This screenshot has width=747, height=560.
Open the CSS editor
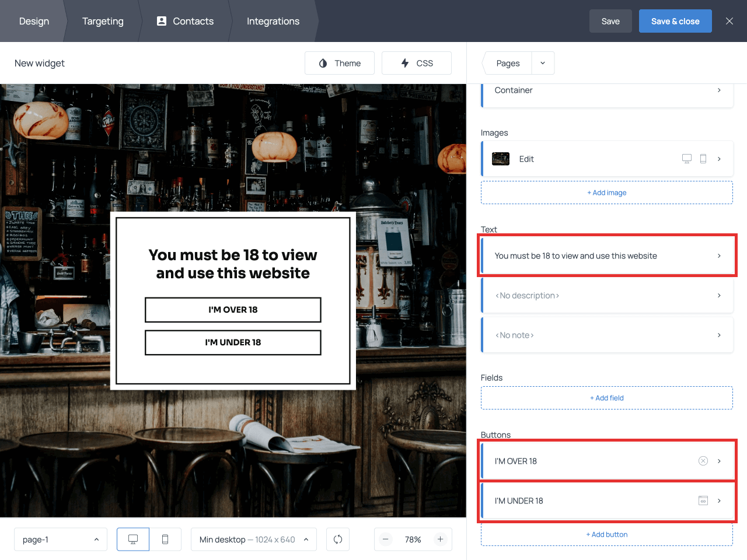416,62
